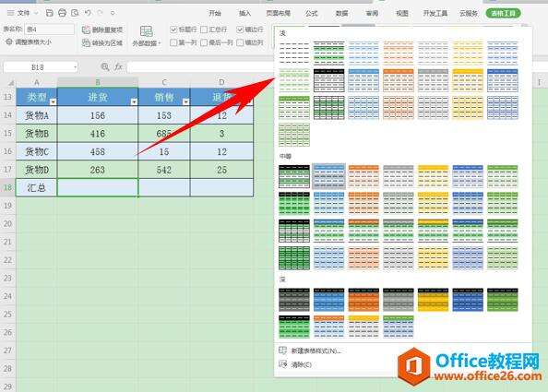
Task: Uncheck the 标题行 header row checkbox
Action: [x=173, y=30]
